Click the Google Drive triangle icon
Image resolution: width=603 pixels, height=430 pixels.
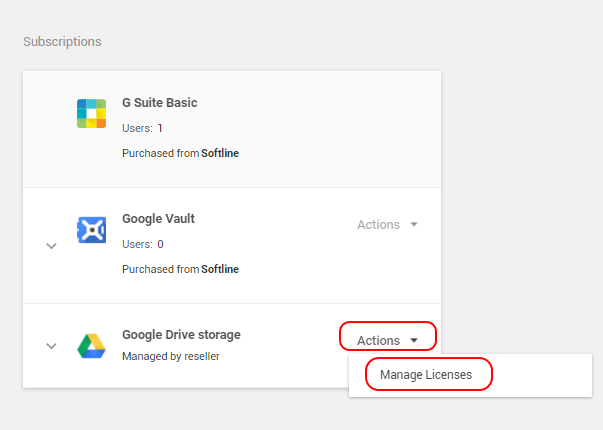click(x=91, y=346)
